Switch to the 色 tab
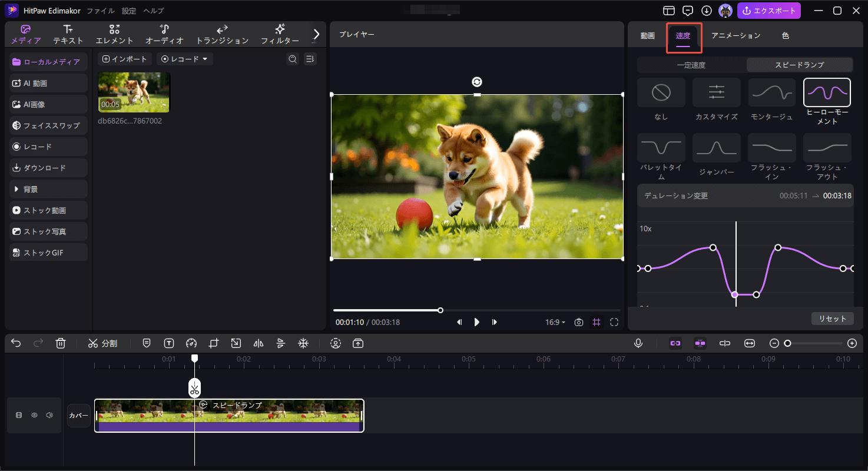868x471 pixels. tap(786, 36)
